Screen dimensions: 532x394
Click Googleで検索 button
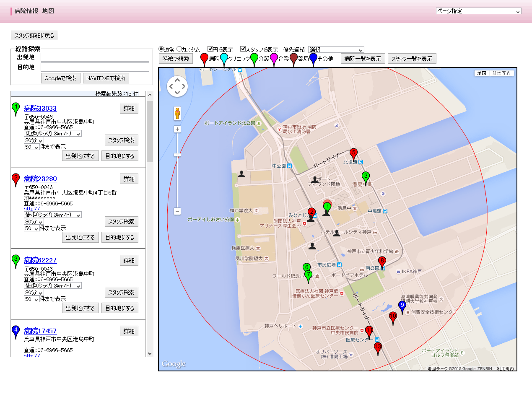coord(61,78)
